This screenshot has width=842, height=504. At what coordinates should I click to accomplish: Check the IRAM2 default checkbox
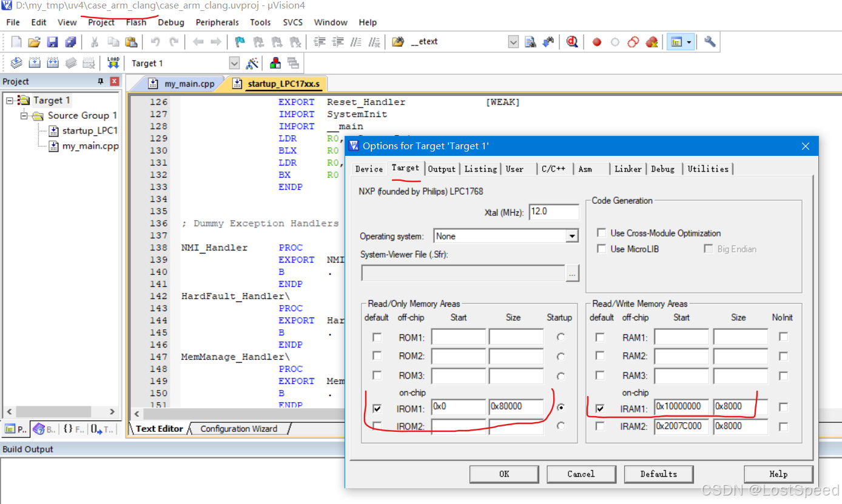click(600, 426)
